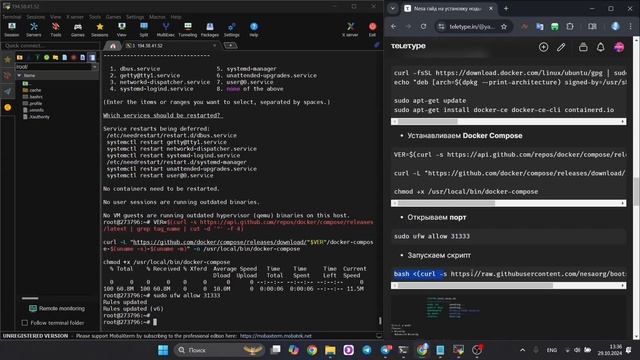Open File Explorer from the taskbar
The image size is (640, 360).
(330, 350)
